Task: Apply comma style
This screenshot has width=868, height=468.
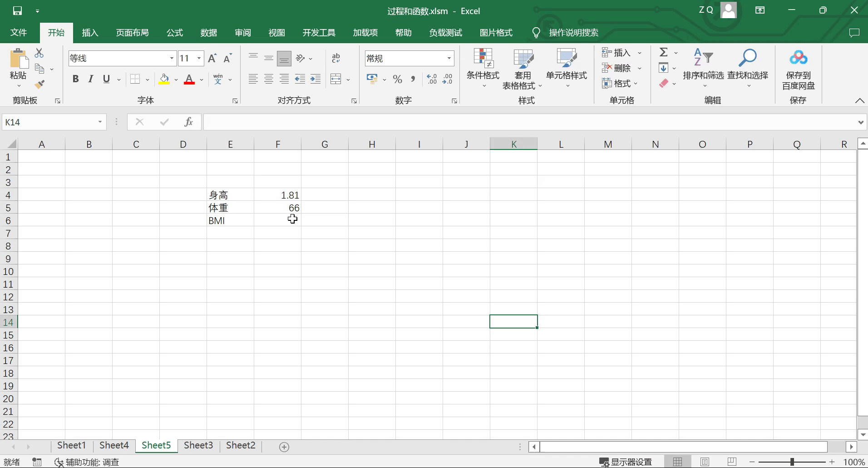Action: [413, 79]
